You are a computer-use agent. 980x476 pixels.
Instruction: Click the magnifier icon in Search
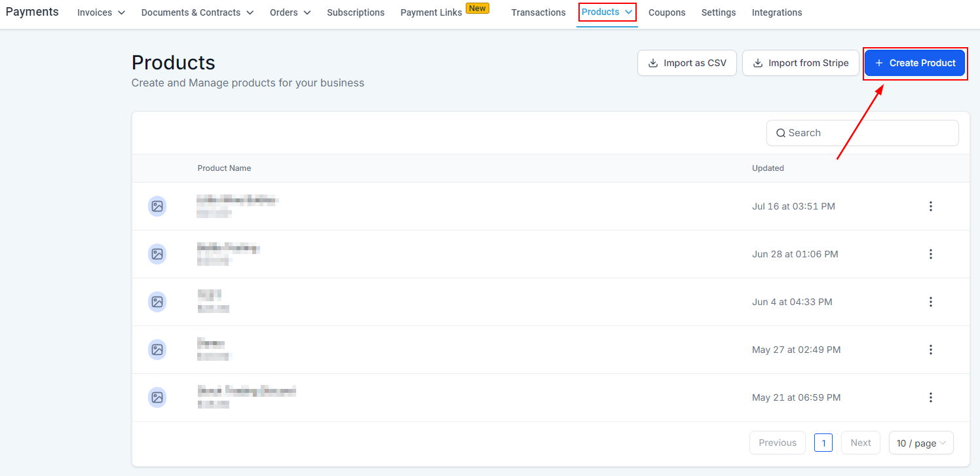coord(781,133)
